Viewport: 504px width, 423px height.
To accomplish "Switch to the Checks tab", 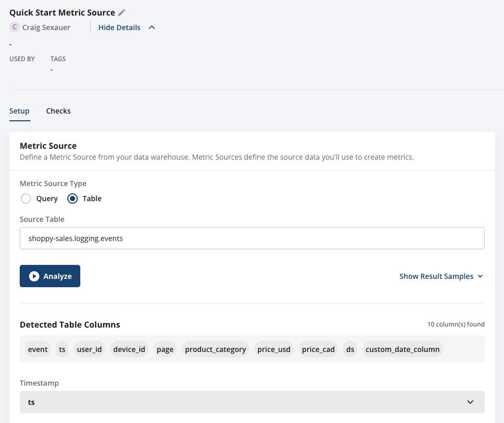I will click(58, 110).
